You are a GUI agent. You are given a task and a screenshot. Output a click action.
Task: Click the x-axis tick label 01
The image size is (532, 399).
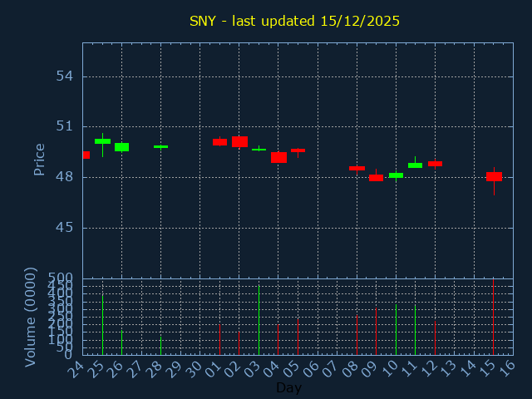(x=214, y=369)
